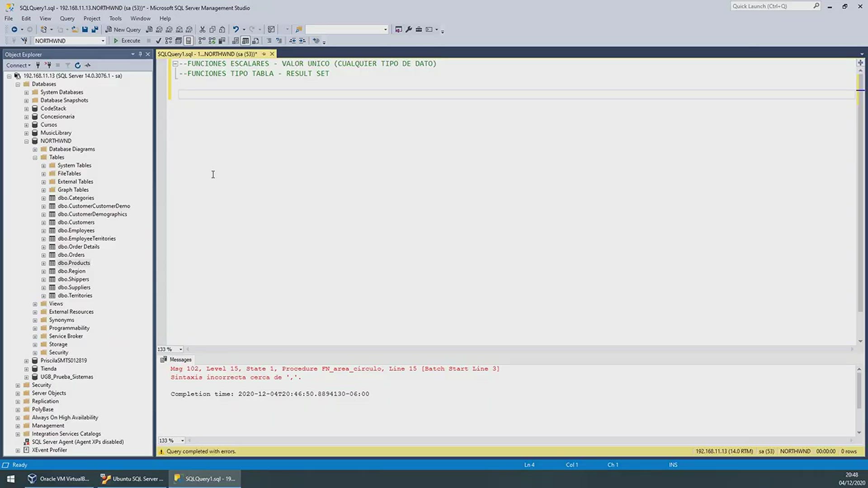This screenshot has height=488, width=868.
Task: Open the Connect dropdown in Object Explorer
Action: click(x=19, y=65)
